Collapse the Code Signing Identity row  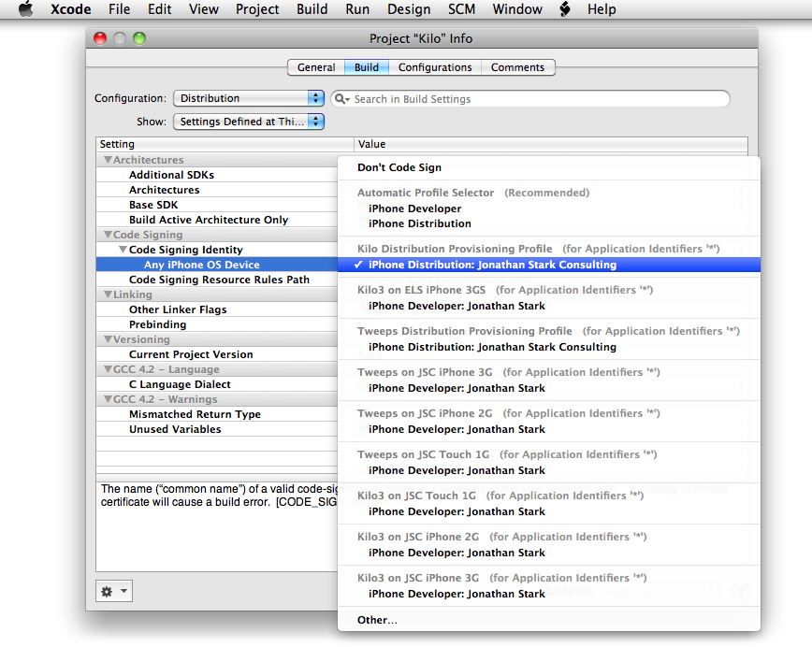coord(123,250)
